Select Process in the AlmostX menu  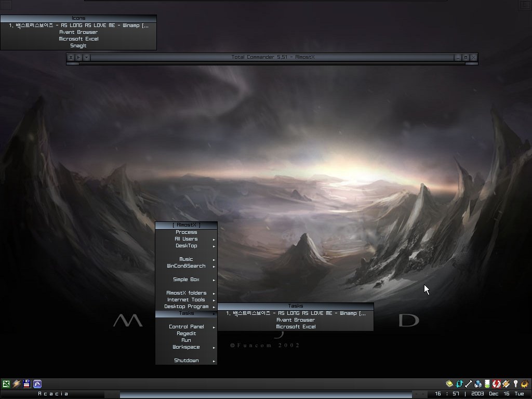point(187,232)
